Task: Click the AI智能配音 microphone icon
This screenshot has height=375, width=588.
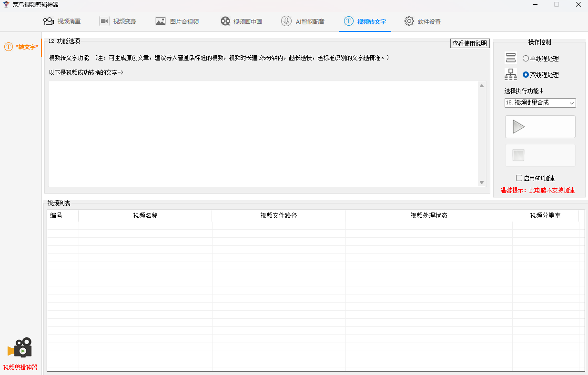Action: pyautogui.click(x=286, y=21)
